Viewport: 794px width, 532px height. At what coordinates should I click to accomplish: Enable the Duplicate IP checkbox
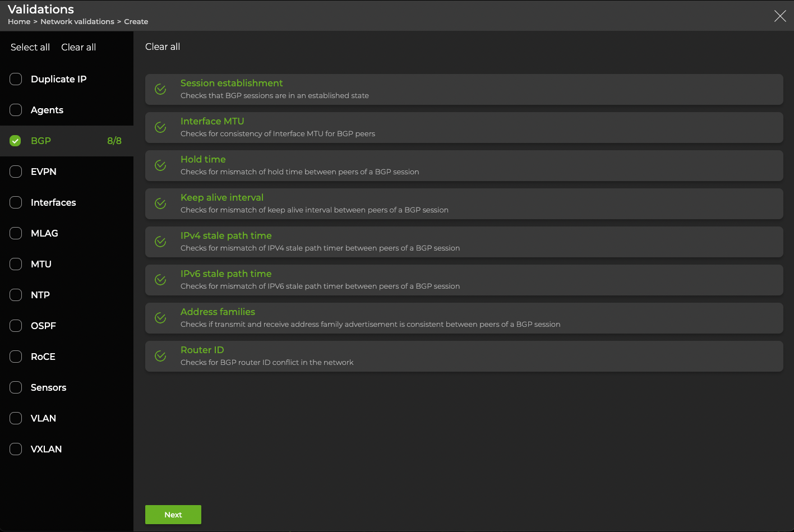(x=16, y=79)
